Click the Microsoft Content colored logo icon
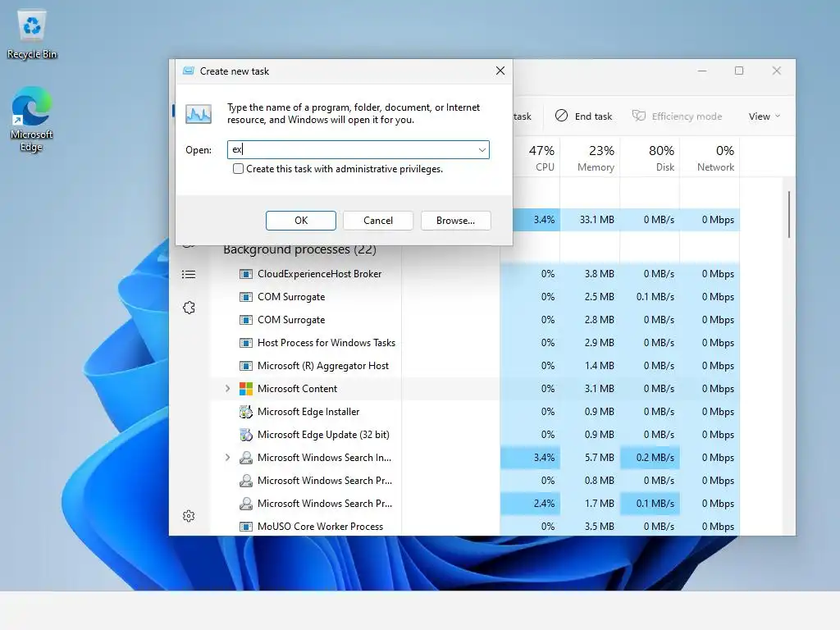840x630 pixels. [x=246, y=389]
